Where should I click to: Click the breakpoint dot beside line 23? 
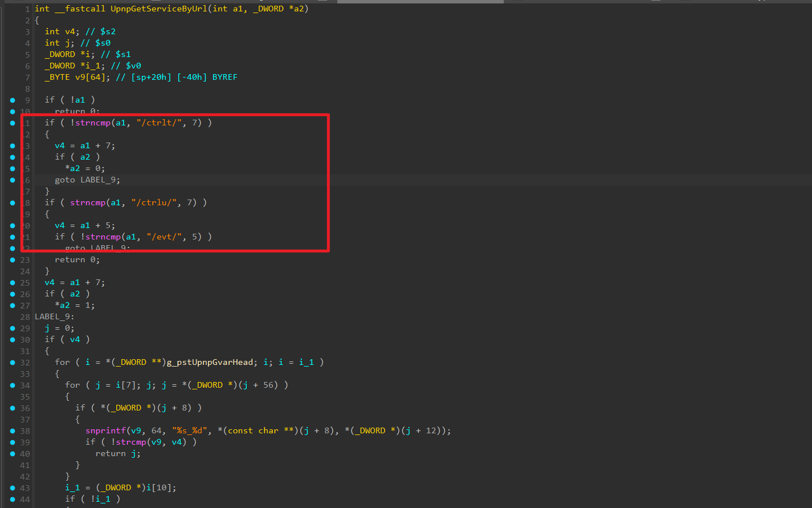(13, 260)
